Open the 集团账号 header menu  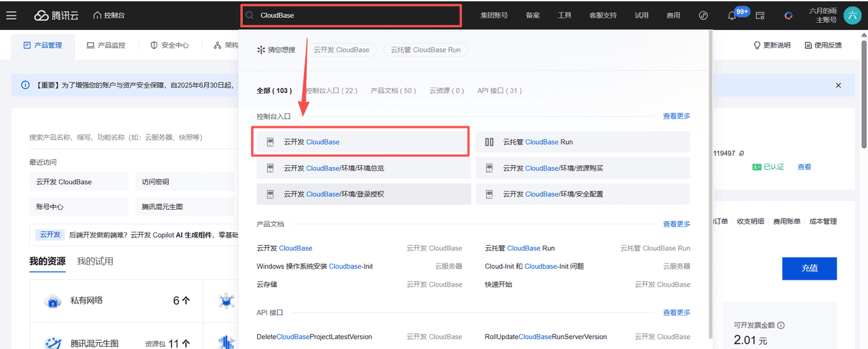[494, 15]
